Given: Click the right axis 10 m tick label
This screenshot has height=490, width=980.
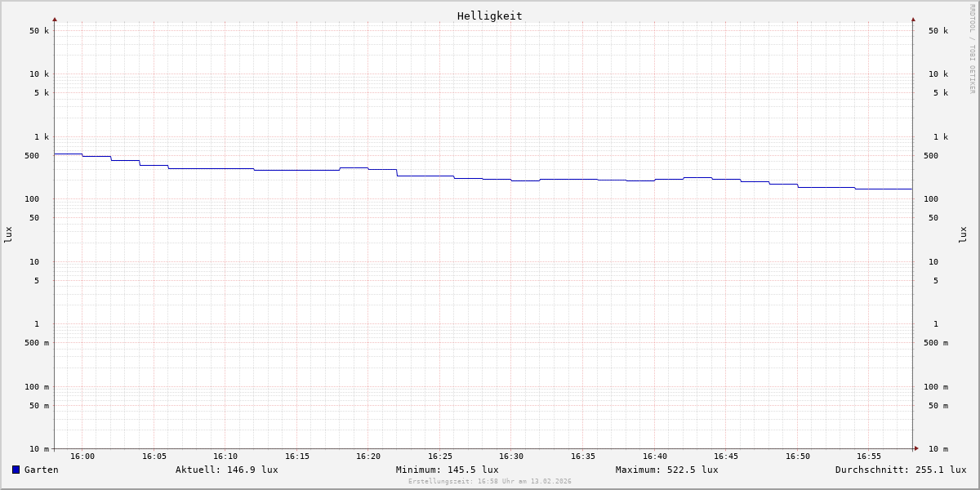Looking at the screenshot, I should (938, 449).
